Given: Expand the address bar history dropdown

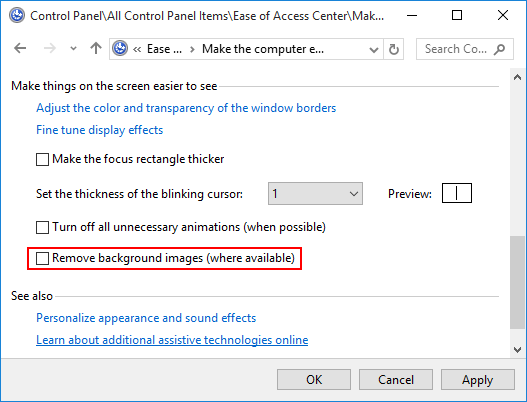Looking at the screenshot, I should 373,50.
